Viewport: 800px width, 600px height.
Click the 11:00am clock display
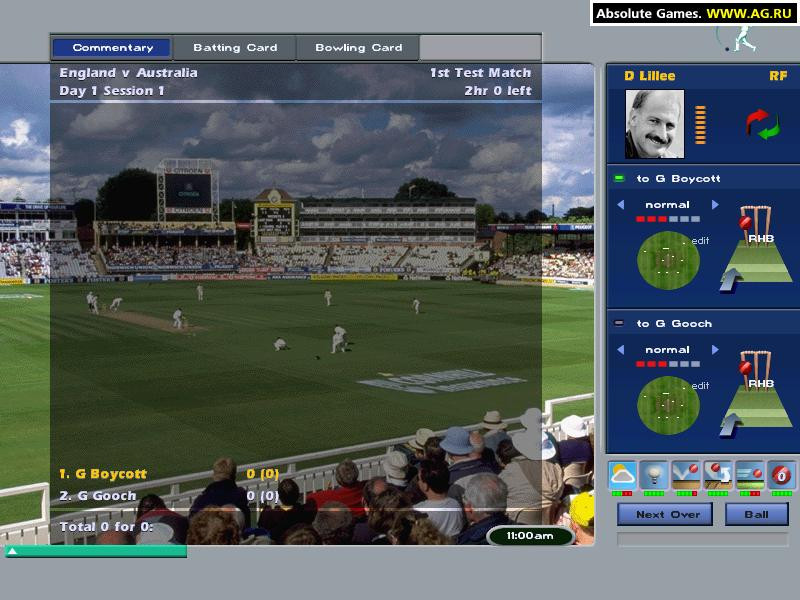pyautogui.click(x=530, y=536)
